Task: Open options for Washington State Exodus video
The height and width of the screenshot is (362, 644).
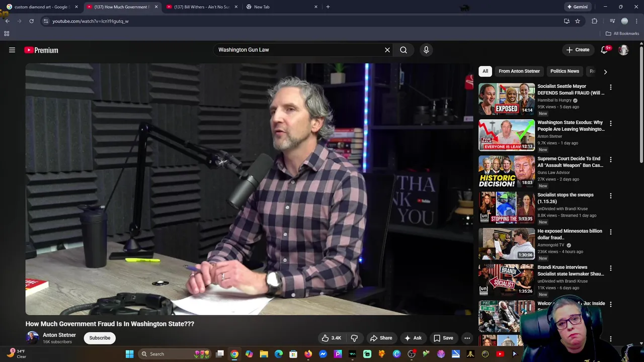Action: click(611, 123)
